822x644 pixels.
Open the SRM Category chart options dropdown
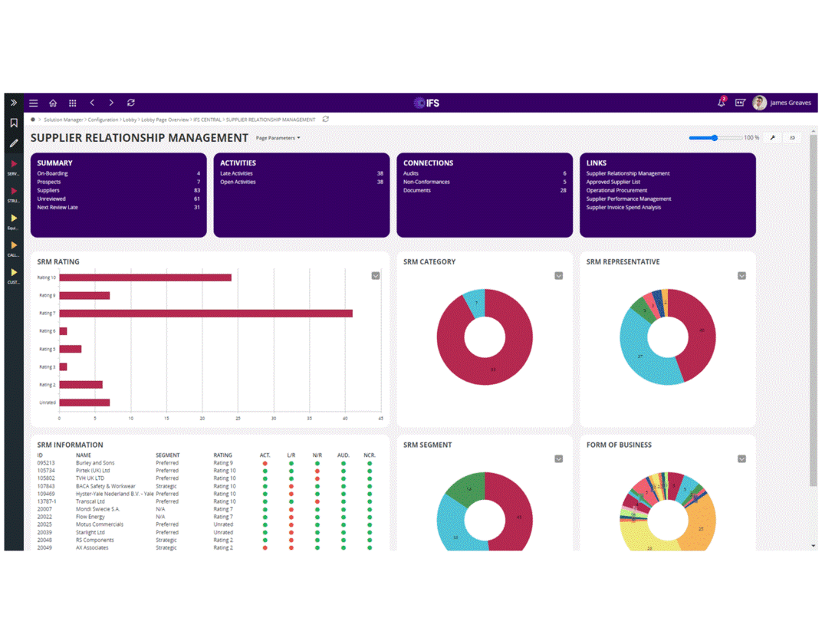pyautogui.click(x=559, y=276)
